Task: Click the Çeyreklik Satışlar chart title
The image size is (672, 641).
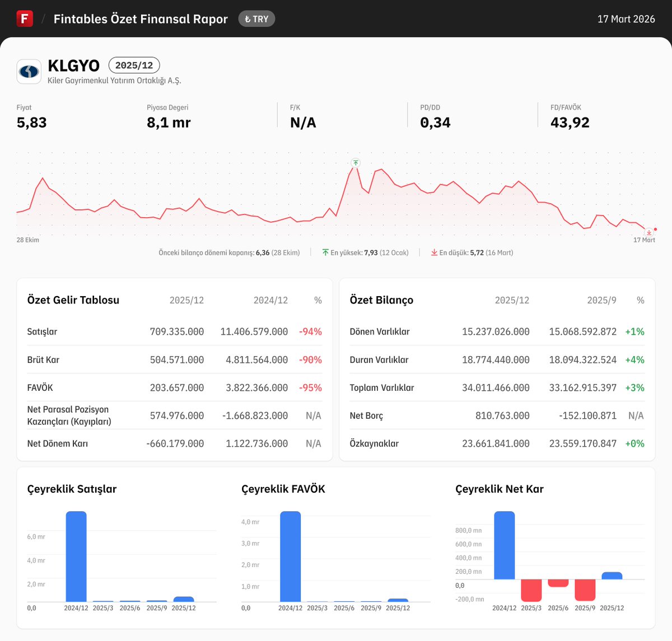Action: [x=72, y=489]
